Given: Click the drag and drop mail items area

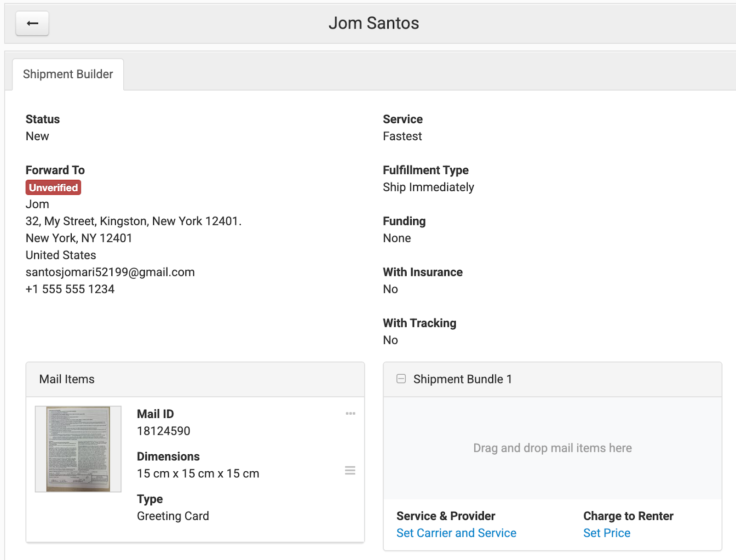Looking at the screenshot, I should pos(552,448).
